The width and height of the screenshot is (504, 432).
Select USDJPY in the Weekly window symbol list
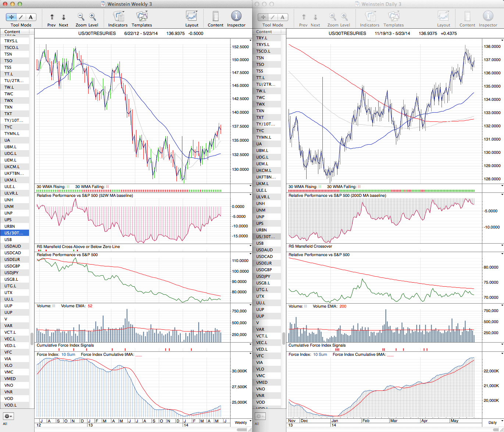(11, 273)
